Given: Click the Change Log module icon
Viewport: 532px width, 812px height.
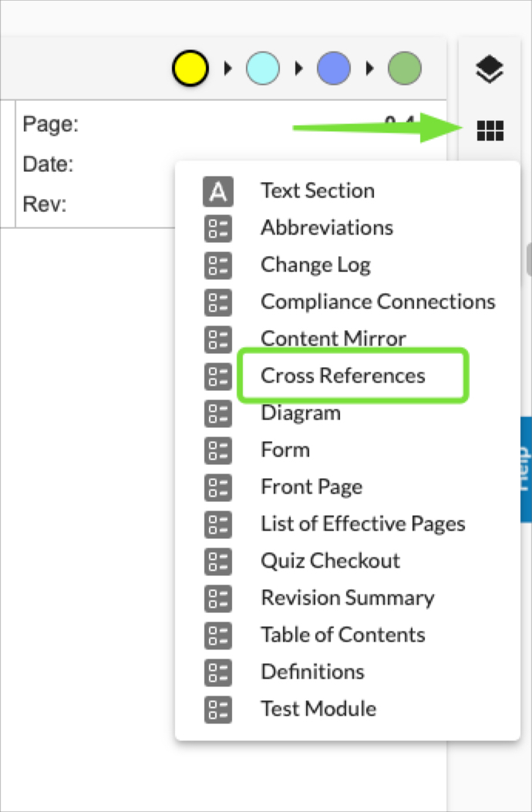Looking at the screenshot, I should pos(218,266).
